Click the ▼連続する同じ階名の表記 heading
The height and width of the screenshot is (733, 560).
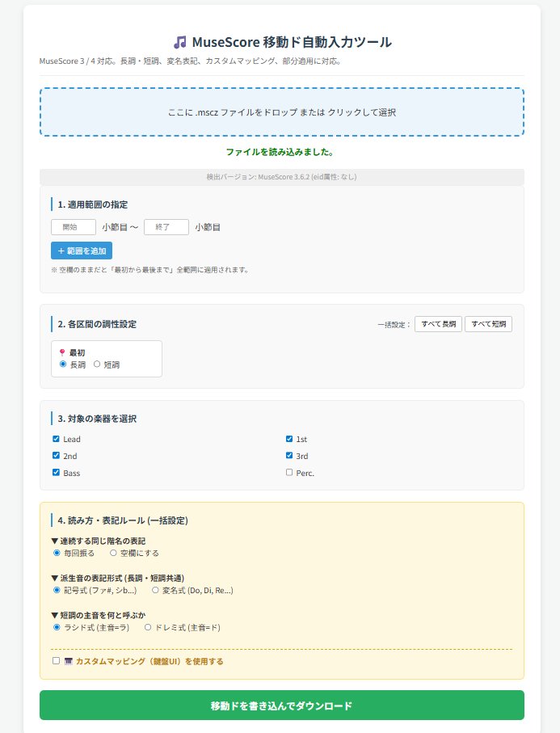click(x=98, y=541)
